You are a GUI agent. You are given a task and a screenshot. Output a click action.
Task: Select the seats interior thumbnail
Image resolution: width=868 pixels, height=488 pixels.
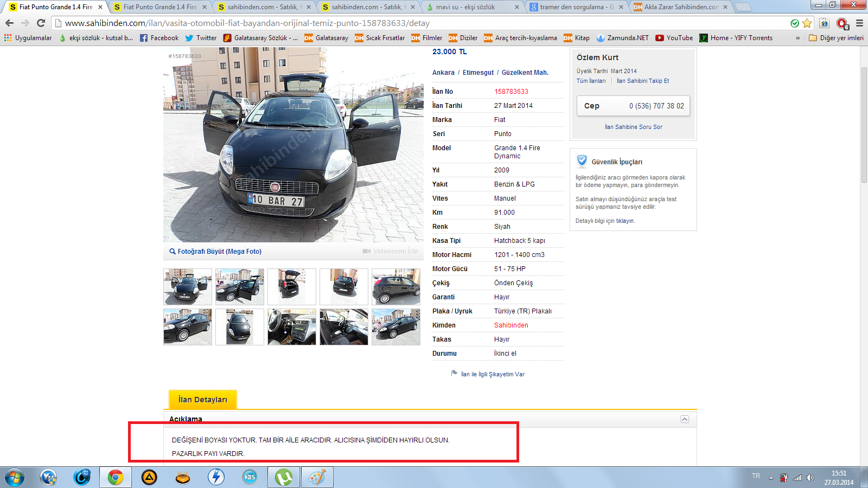344,327
